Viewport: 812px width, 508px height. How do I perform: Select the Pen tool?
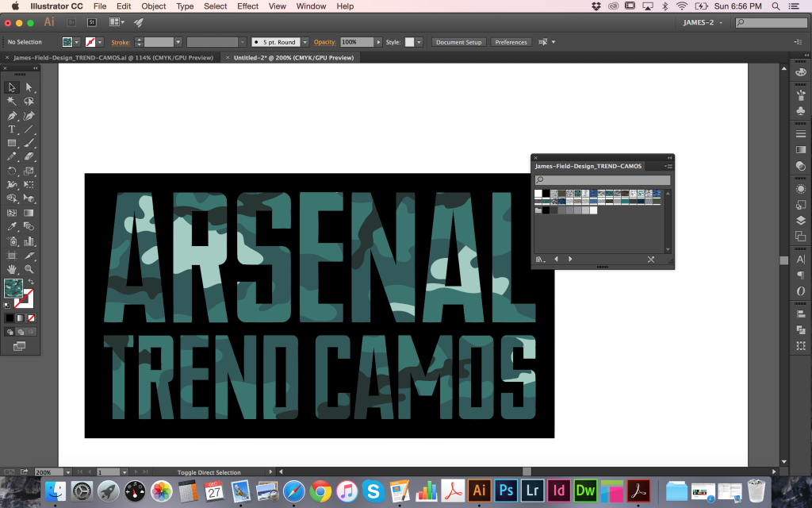tap(12, 115)
